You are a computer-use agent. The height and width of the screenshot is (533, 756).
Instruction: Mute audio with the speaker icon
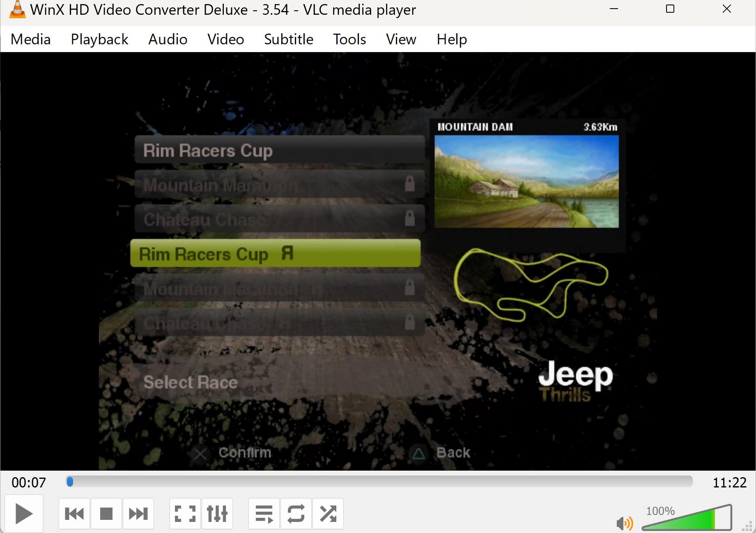point(625,523)
